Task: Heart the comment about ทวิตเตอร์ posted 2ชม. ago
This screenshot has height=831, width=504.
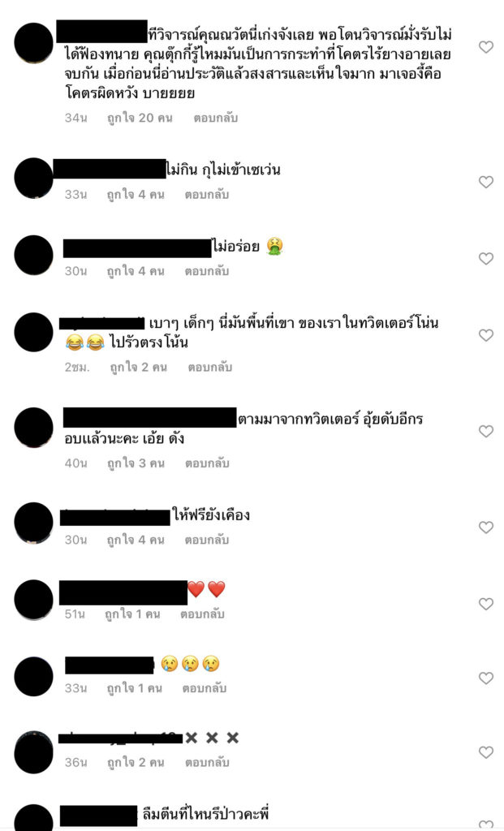Action: coord(486,335)
